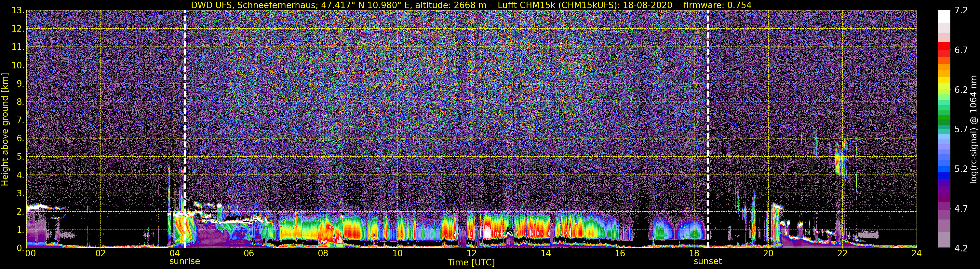Click the '4.' height tick label
This screenshot has width=980, height=269.
20,175
